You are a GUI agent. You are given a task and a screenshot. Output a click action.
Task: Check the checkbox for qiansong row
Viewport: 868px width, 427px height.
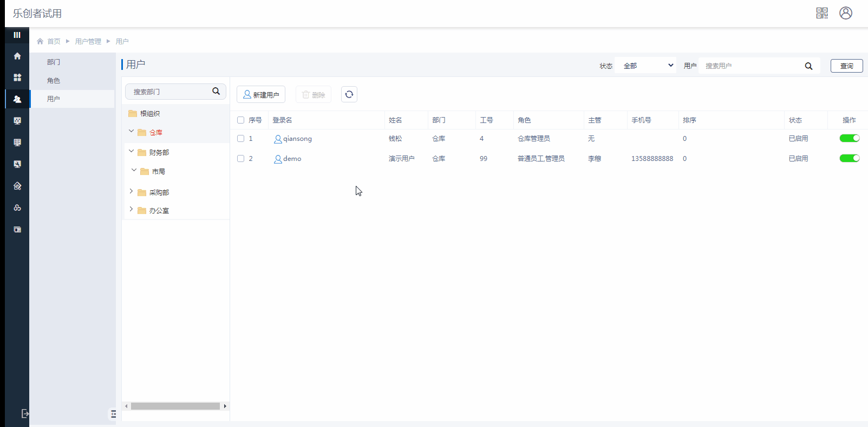[241, 139]
